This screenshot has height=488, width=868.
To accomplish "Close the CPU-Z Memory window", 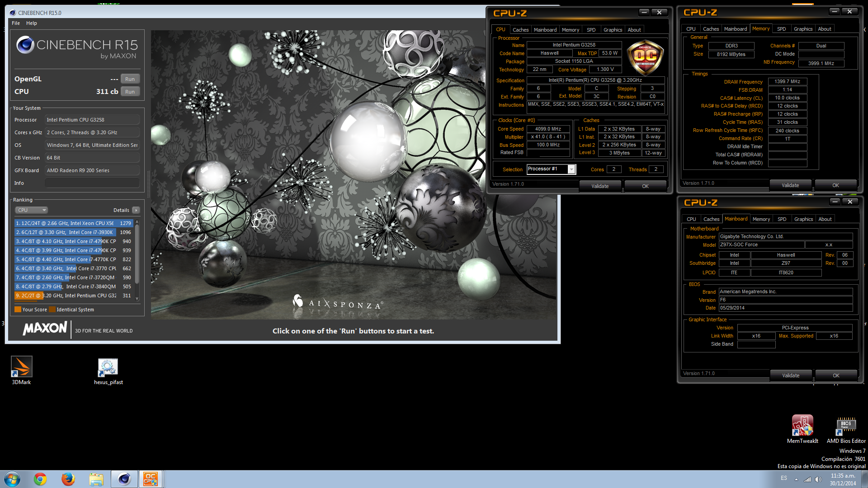I will point(849,11).
